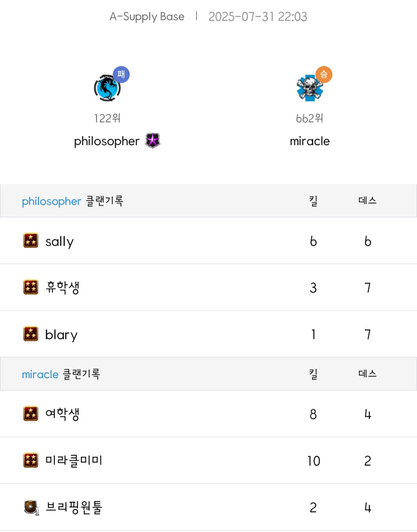Screen dimensions: 417x532
Task: Open the miracle clan name under 662위
Action: [x=310, y=141]
